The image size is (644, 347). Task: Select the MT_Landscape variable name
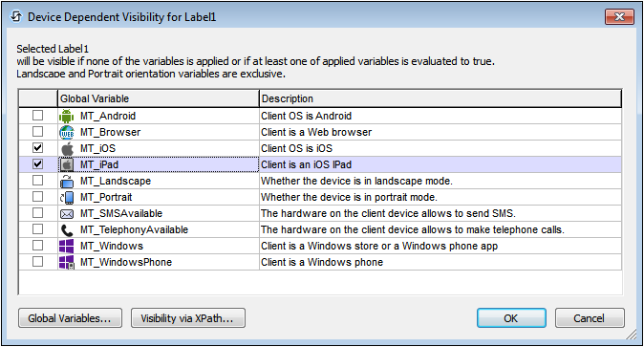pyautogui.click(x=116, y=182)
